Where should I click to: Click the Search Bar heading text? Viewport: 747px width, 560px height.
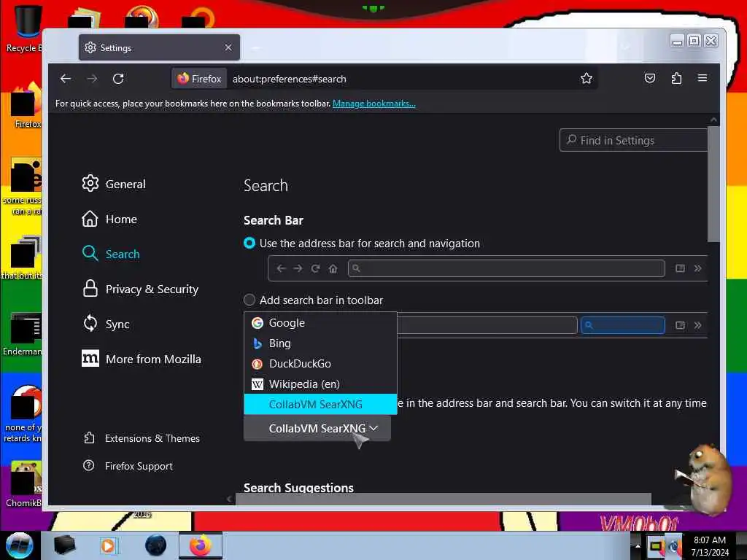(x=274, y=220)
